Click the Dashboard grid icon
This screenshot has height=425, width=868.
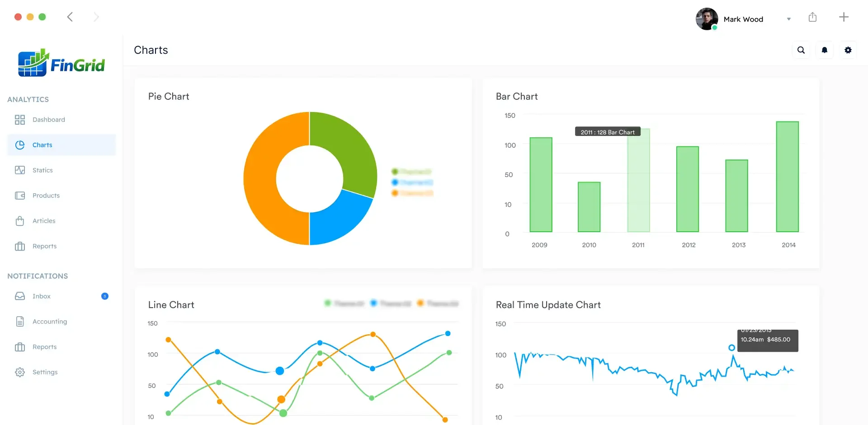[20, 120]
